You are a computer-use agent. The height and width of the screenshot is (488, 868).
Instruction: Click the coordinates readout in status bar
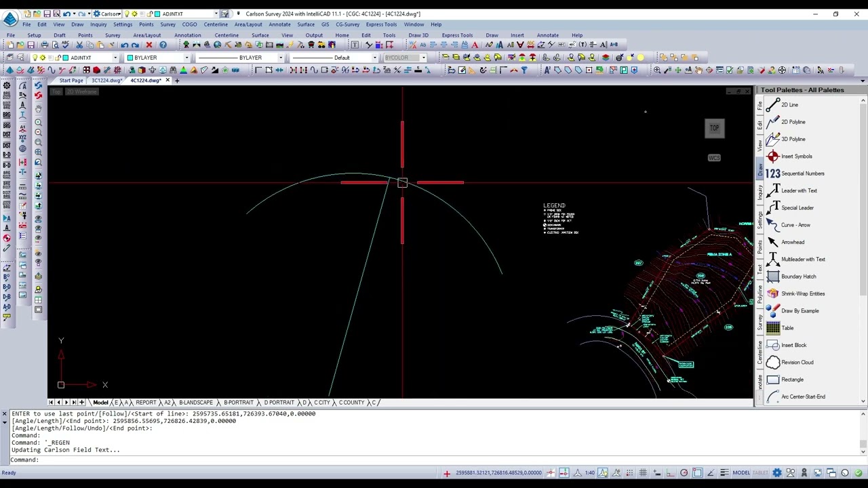(498, 472)
